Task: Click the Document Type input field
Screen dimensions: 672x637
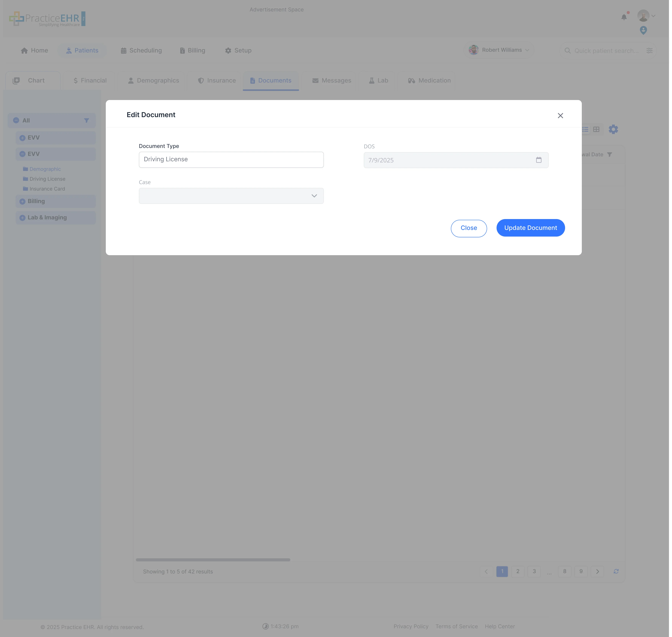Action: coord(231,160)
